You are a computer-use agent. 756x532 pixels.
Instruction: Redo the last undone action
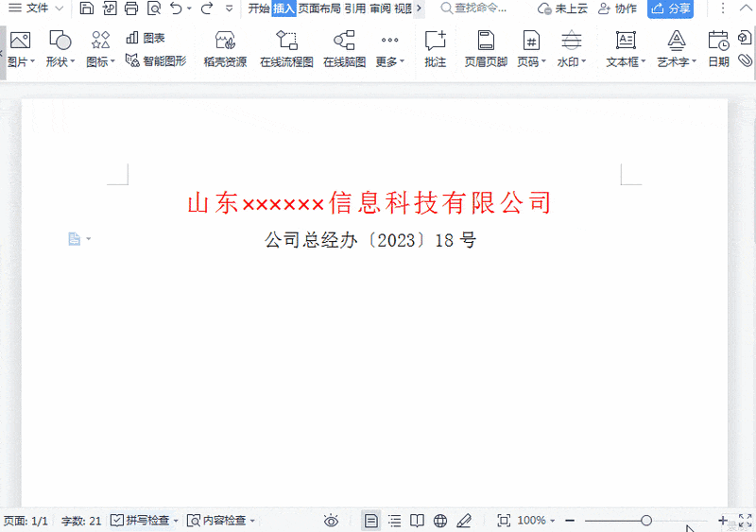point(207,9)
